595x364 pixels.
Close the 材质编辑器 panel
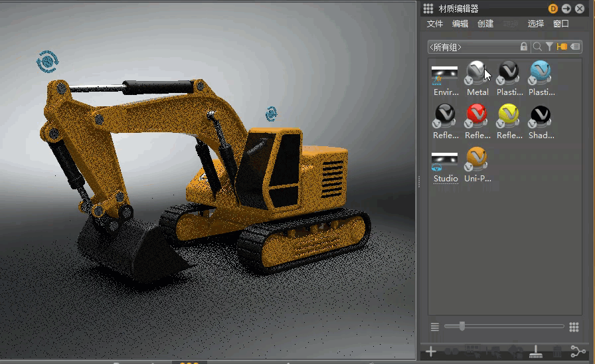coord(580,9)
